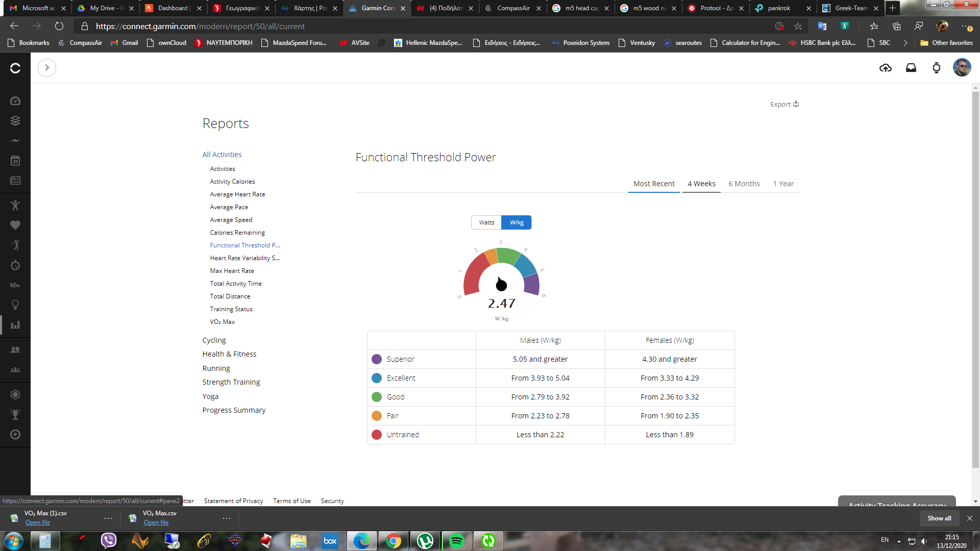Image resolution: width=980 pixels, height=551 pixels.
Task: Open the activities person icon in sidebar
Action: pos(15,206)
